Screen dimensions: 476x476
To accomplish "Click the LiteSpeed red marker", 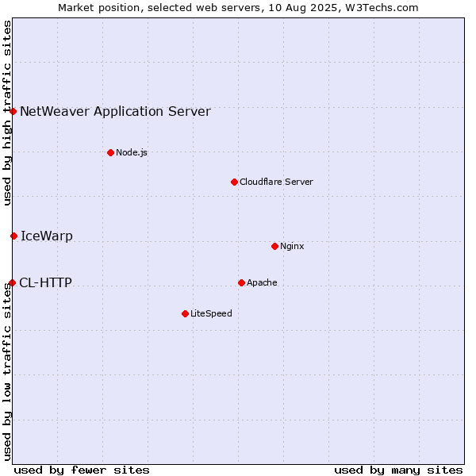I will [185, 313].
